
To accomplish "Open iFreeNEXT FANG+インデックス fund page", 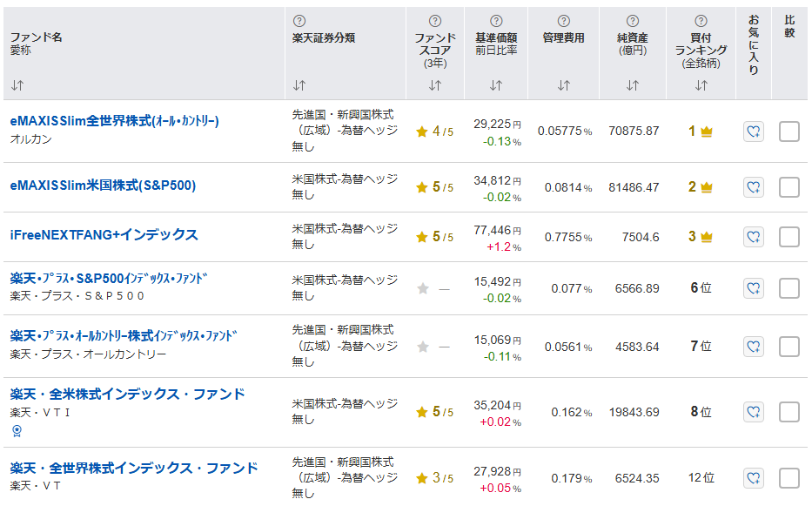I will point(104,235).
